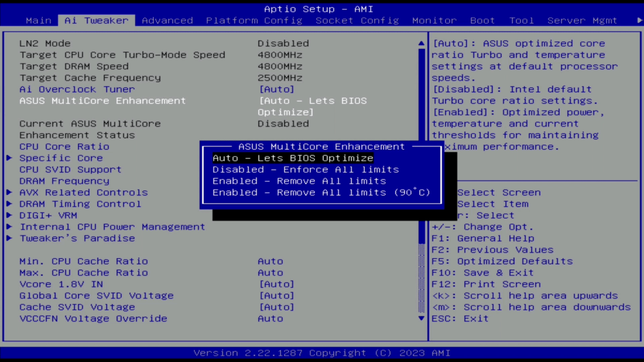Click the LN2 Mode label
644x362 pixels.
tap(45, 43)
